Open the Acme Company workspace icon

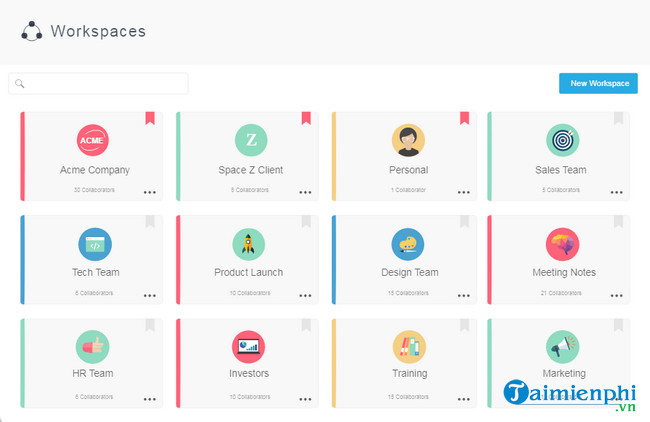point(94,140)
